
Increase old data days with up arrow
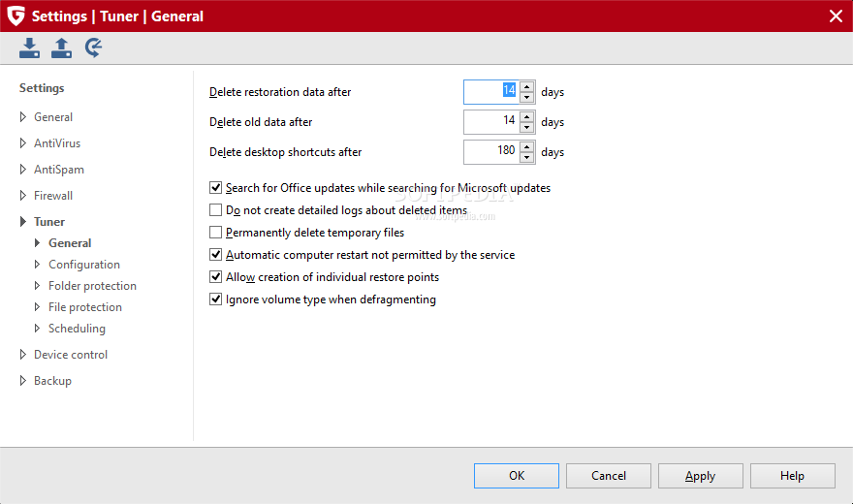pos(527,117)
